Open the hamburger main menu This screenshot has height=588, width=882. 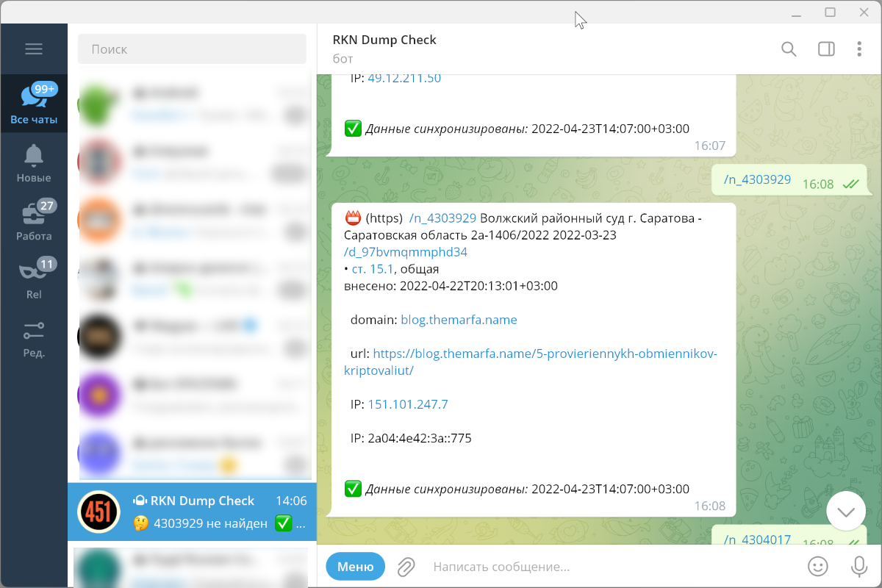(34, 49)
